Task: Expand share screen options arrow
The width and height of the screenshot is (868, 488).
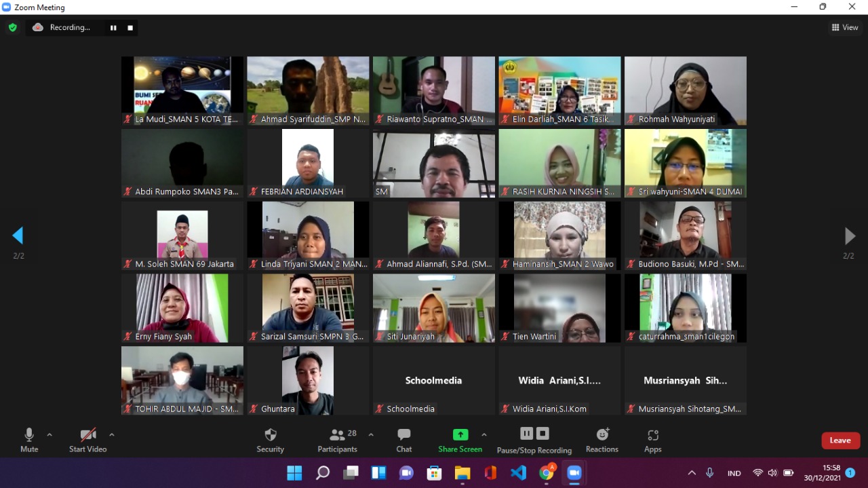Action: click(x=484, y=434)
